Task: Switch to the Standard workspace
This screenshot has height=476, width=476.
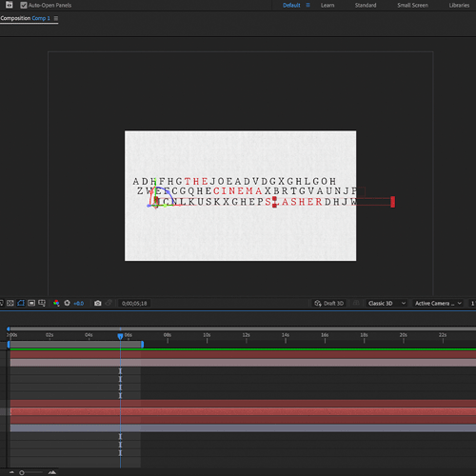Action: (366, 5)
